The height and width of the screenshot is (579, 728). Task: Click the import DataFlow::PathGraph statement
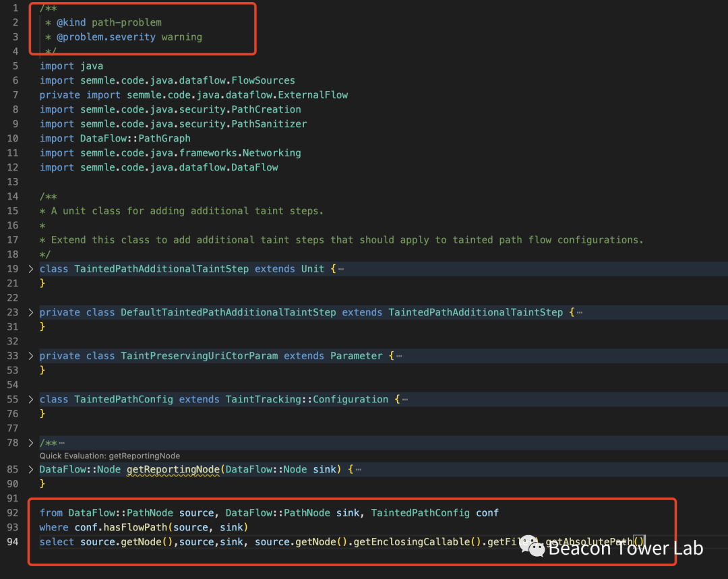[115, 138]
